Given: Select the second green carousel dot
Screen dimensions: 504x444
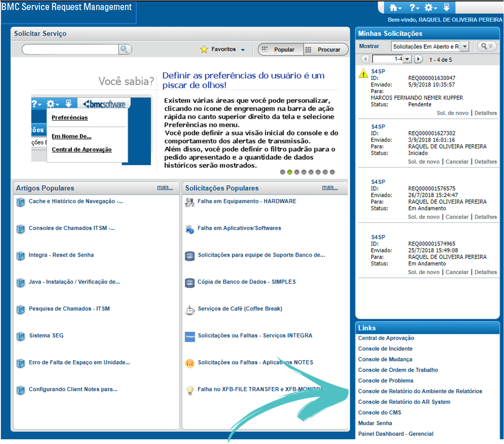Looking at the screenshot, I should [290, 172].
